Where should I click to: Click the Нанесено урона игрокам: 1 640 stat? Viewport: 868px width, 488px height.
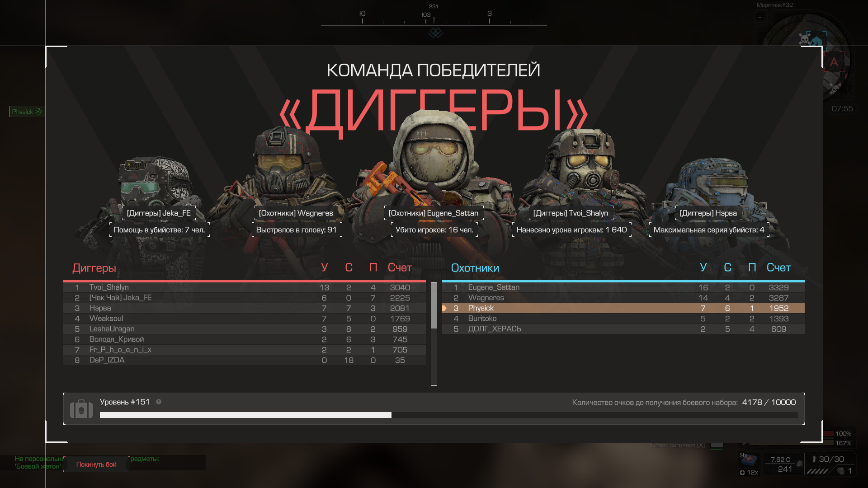click(572, 230)
